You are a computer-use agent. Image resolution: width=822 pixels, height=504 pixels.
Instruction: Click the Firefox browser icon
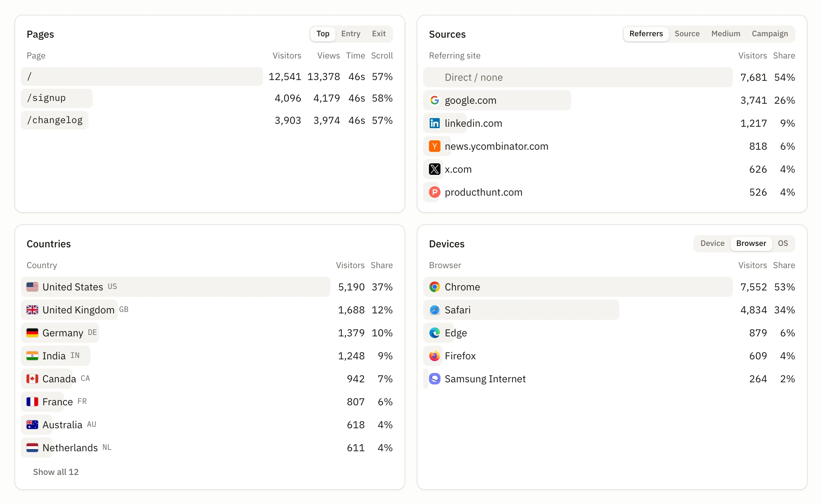point(434,356)
